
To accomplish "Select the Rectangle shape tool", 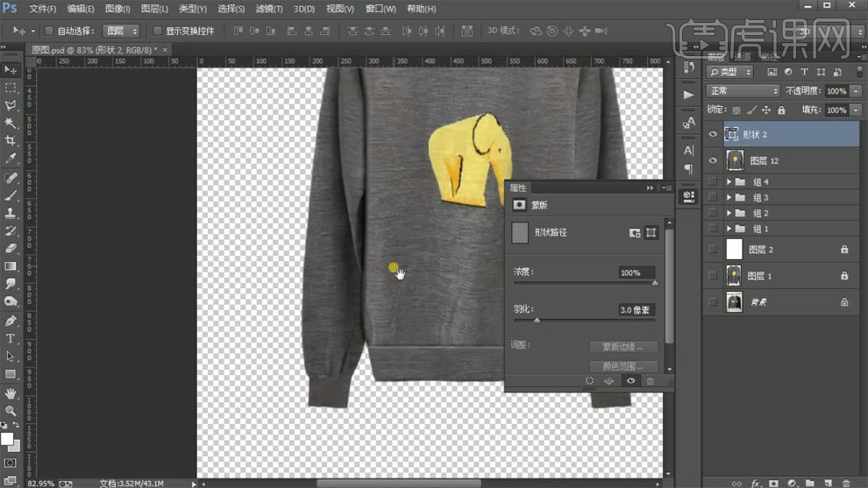I will point(10,374).
